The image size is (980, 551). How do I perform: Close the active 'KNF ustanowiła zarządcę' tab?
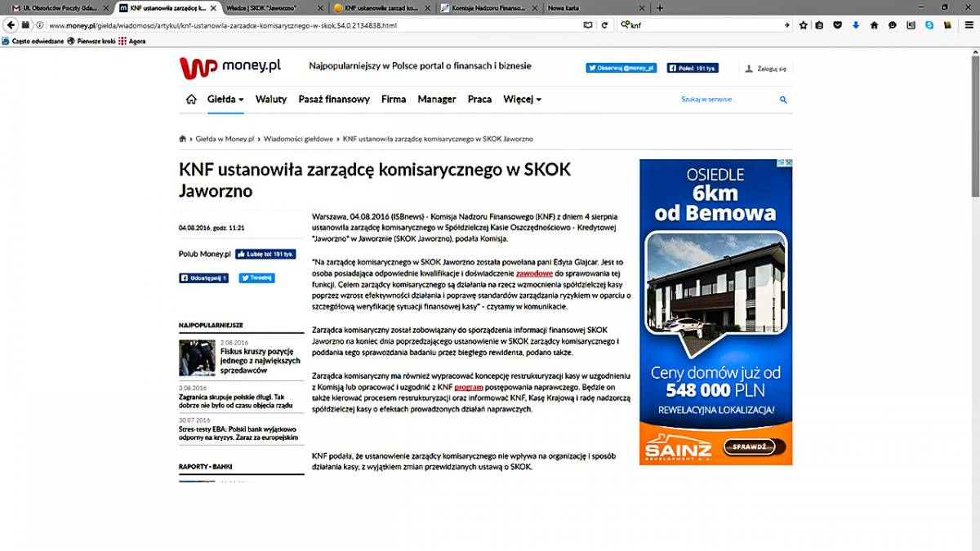click(x=214, y=8)
